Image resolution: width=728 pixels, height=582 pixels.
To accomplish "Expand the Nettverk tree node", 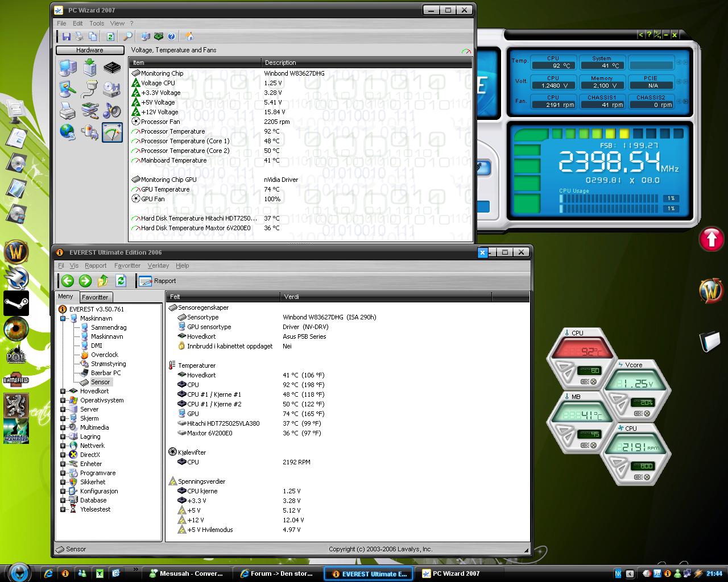I will 63,446.
